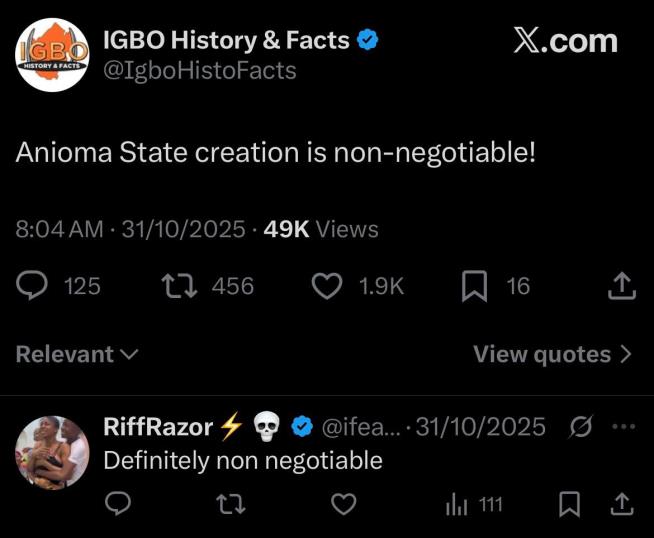Screen dimensions: 654x538
Task: Open View quotes
Action: coord(552,354)
